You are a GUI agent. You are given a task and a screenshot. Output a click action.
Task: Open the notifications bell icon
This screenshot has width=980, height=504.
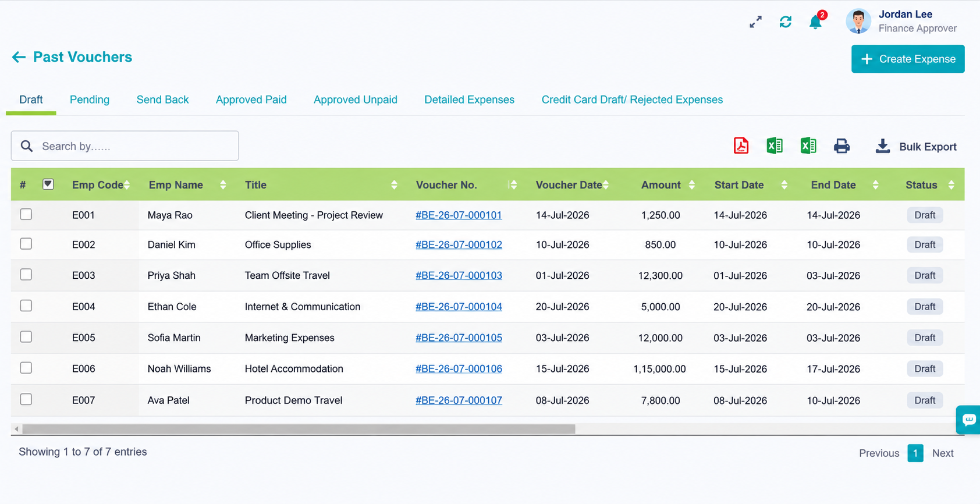click(815, 22)
